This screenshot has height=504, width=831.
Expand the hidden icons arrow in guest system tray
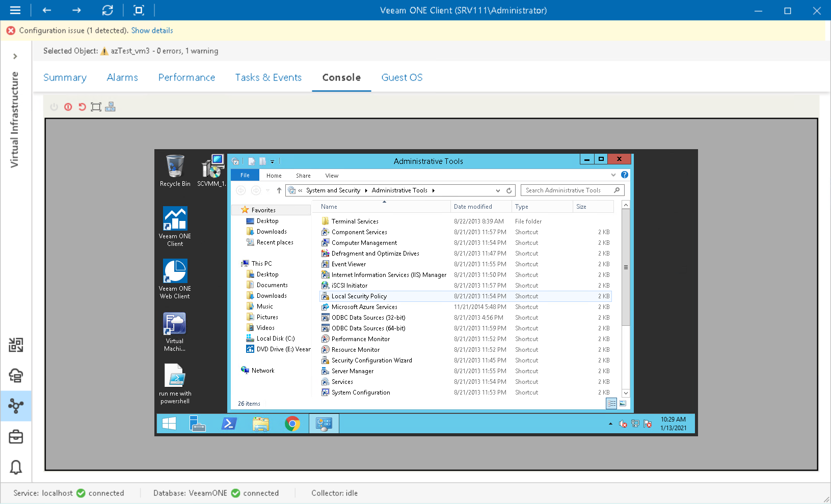(610, 423)
